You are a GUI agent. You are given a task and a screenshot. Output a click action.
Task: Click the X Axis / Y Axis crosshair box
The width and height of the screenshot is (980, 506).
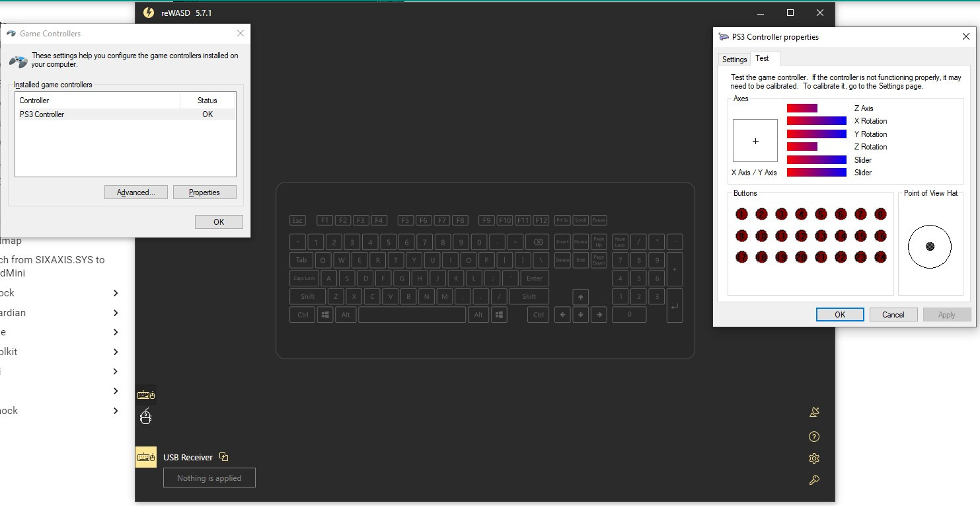pyautogui.click(x=755, y=141)
